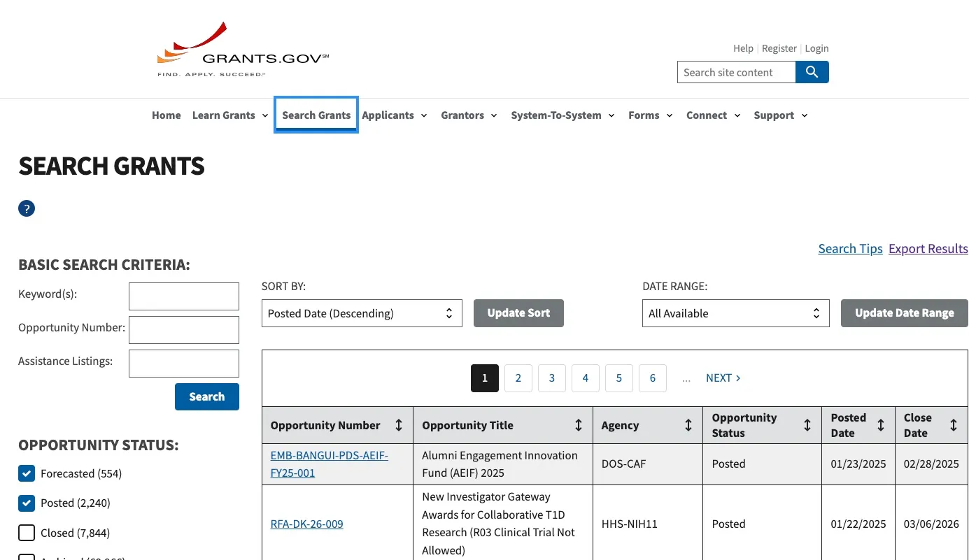Click the 03/06/2026 close date cell
The image size is (969, 560).
tap(931, 524)
